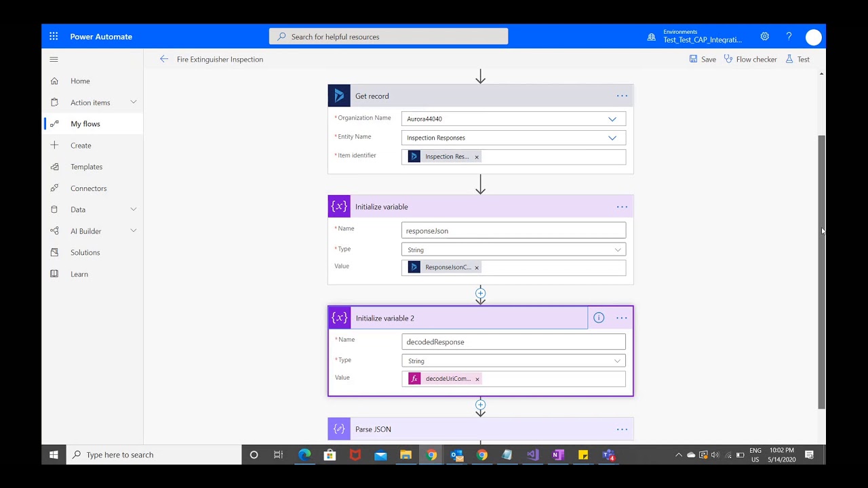Viewport: 868px width, 488px height.
Task: Expand Action items in sidebar
Action: point(134,102)
